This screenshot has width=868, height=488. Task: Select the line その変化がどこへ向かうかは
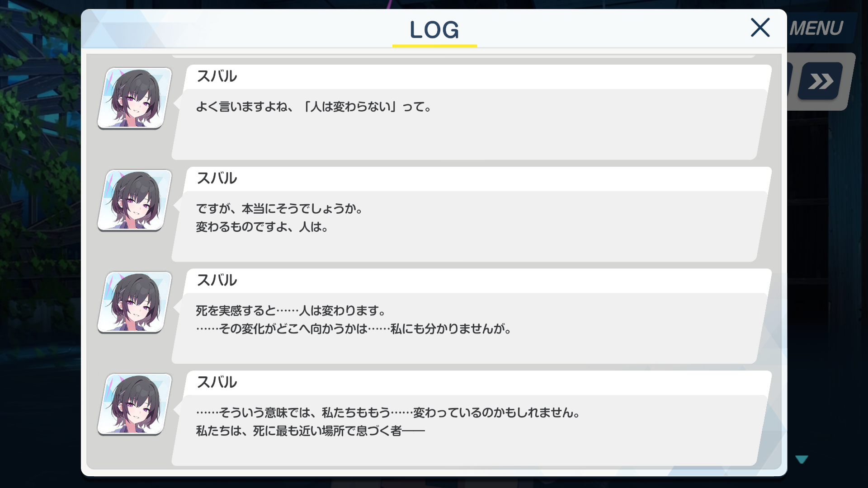click(354, 329)
